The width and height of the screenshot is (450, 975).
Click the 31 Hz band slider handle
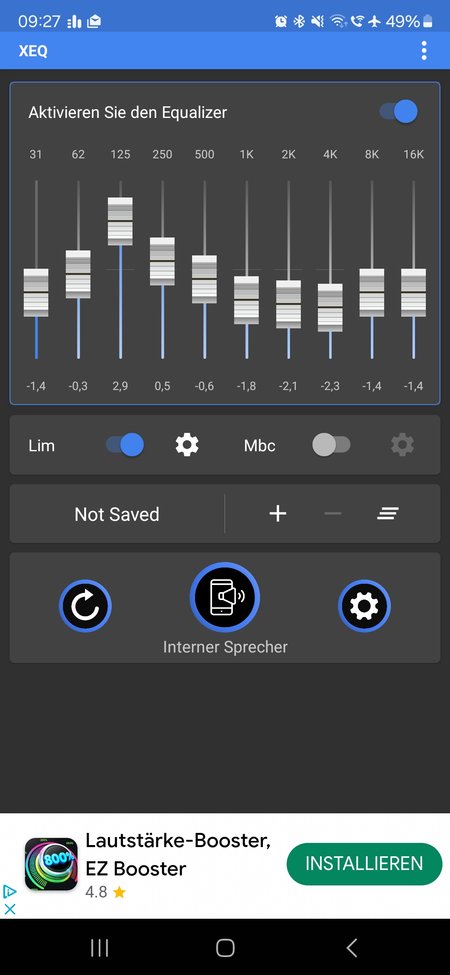coord(36,293)
